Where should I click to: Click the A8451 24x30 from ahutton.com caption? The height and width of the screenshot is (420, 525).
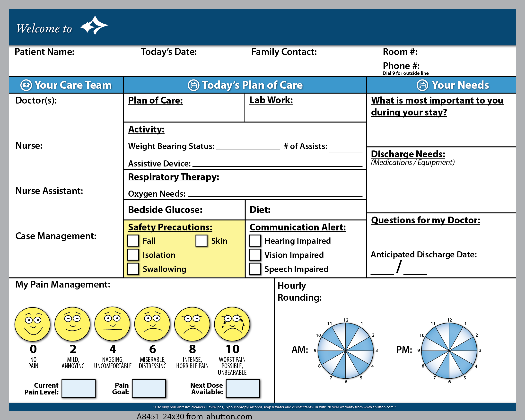pos(194,416)
